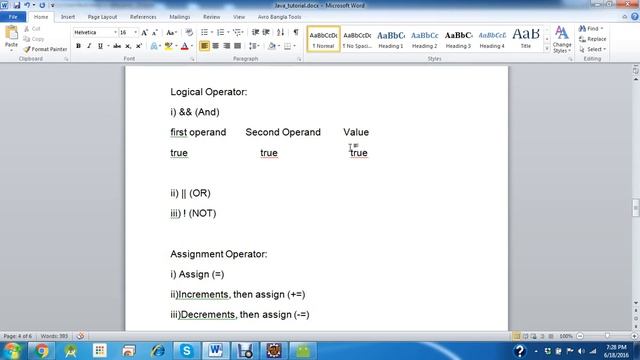The height and width of the screenshot is (360, 640).
Task: Click the Words: 393 status indicator
Action: [x=54, y=336]
